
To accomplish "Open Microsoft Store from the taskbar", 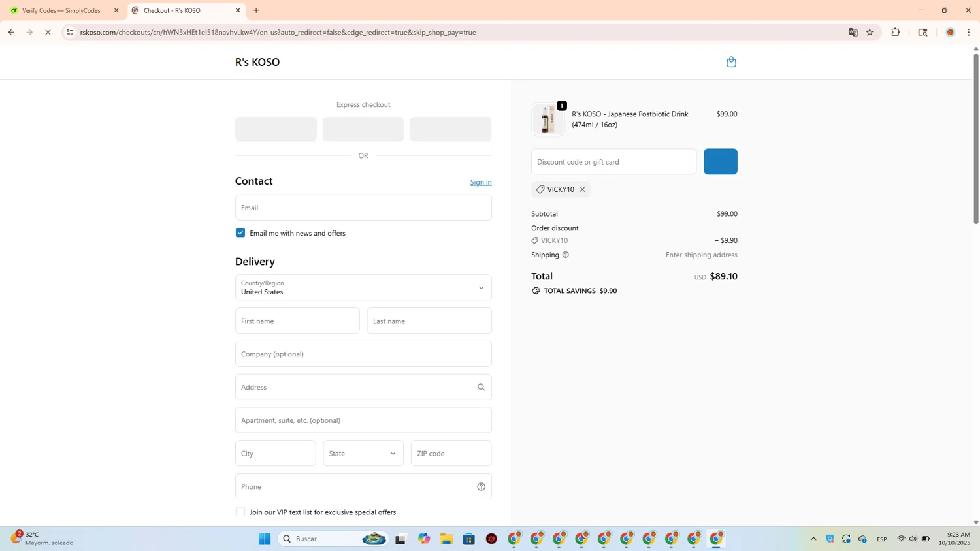I will click(x=469, y=539).
